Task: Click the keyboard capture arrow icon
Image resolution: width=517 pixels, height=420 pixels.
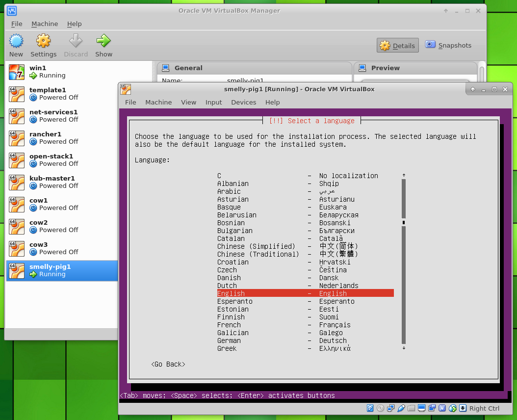Action: pyautogui.click(x=463, y=408)
